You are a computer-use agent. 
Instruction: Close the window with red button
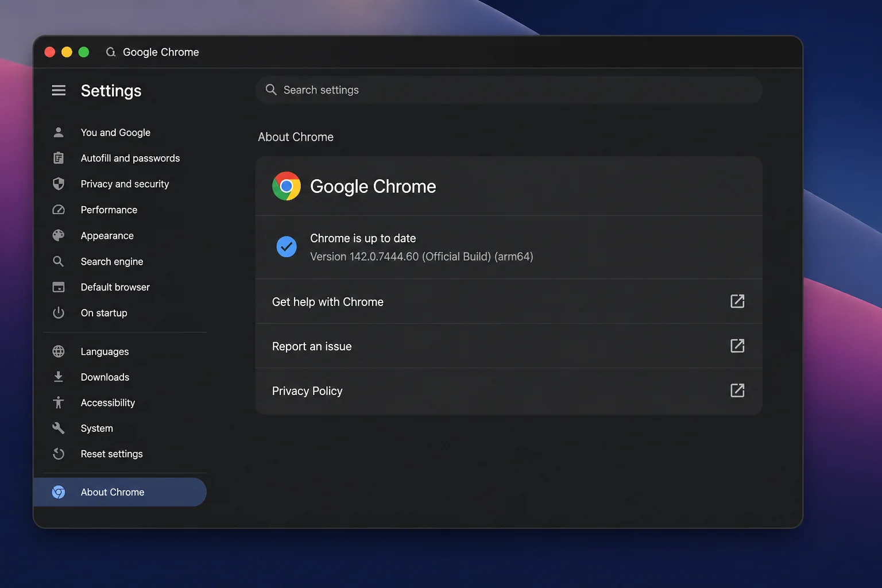point(50,52)
